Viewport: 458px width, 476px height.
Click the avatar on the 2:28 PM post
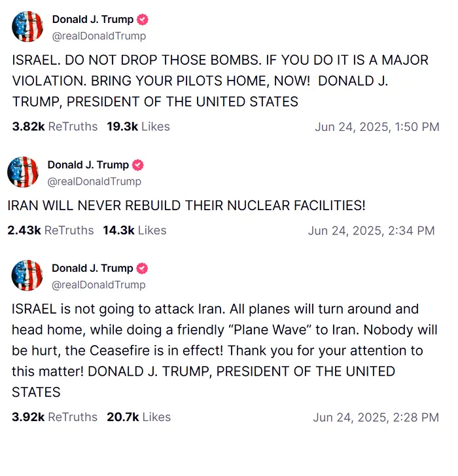point(27,276)
